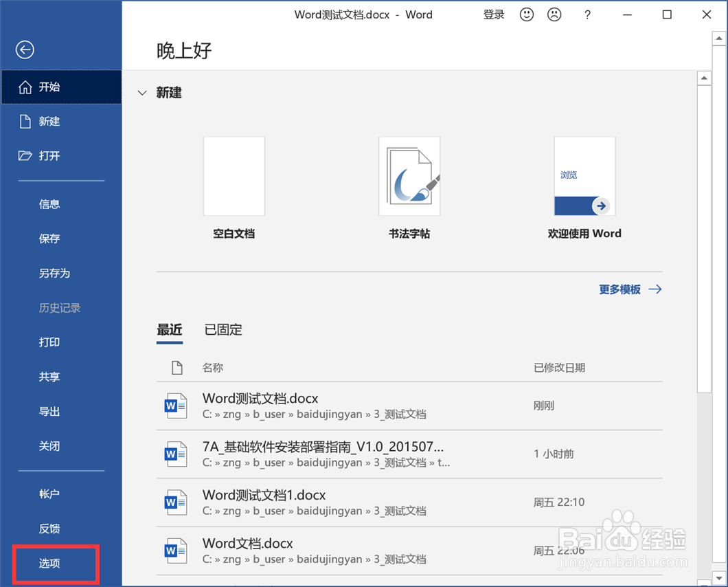Click 更多模板 to browse more templates

tap(621, 289)
